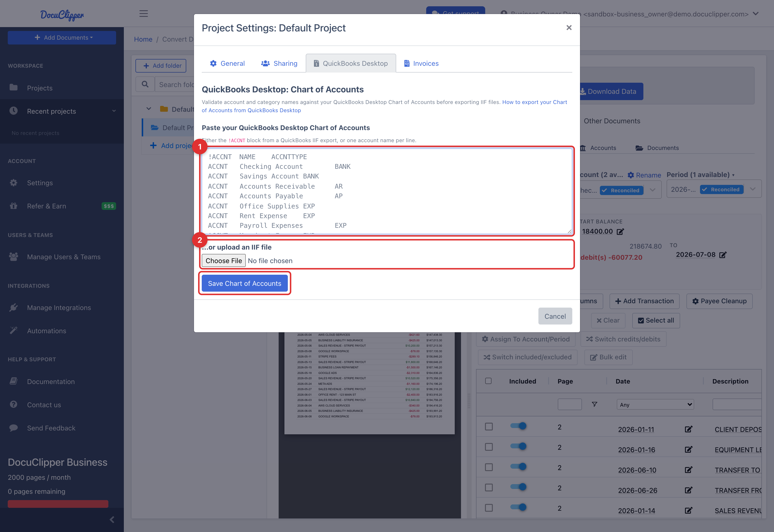Open Automations wand icon
Image resolution: width=774 pixels, height=532 pixels.
click(14, 330)
